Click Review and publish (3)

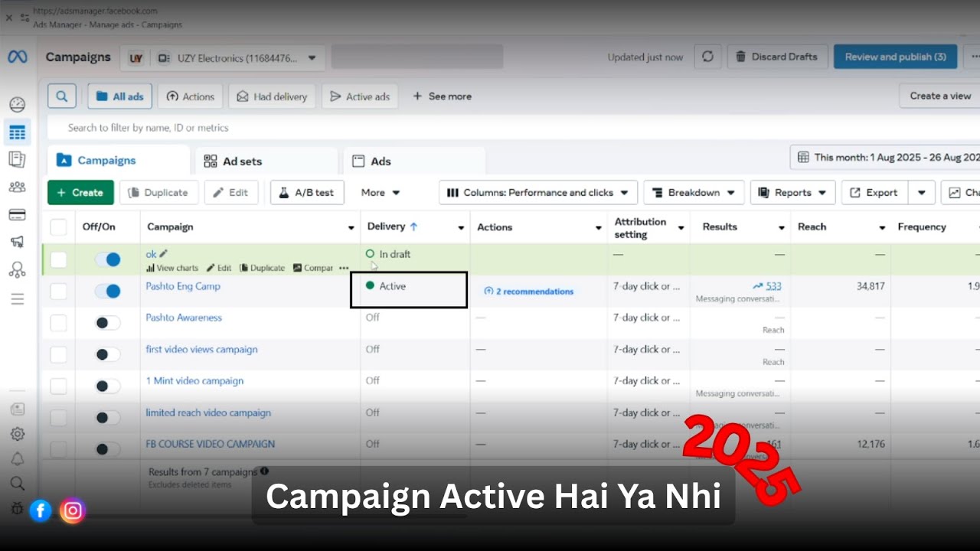click(895, 57)
